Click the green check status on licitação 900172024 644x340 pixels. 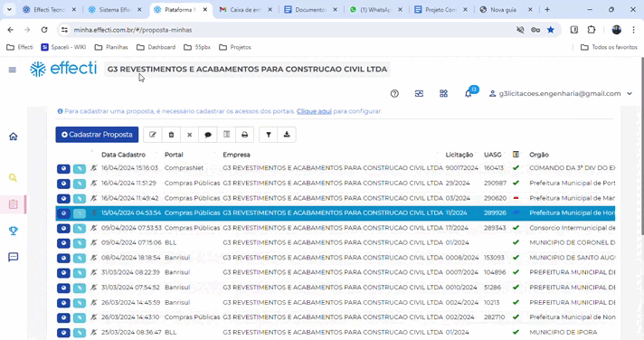516,168
